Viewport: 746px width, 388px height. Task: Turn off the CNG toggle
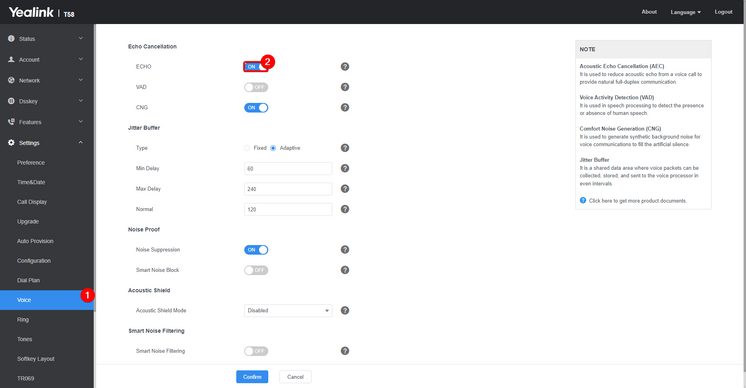point(256,107)
